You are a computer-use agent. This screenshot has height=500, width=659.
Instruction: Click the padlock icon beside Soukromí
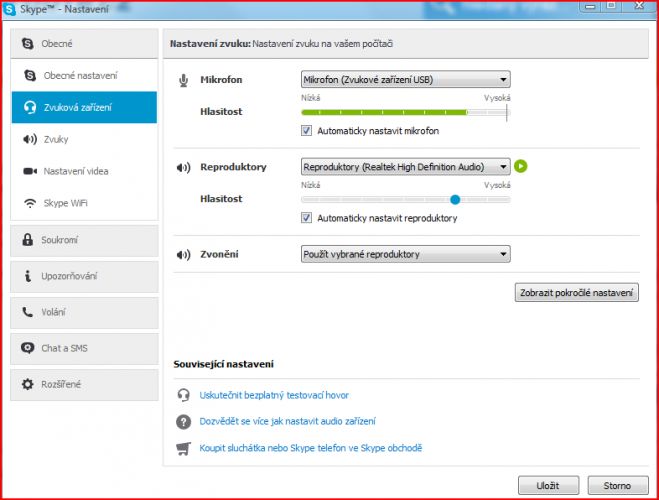tap(28, 240)
